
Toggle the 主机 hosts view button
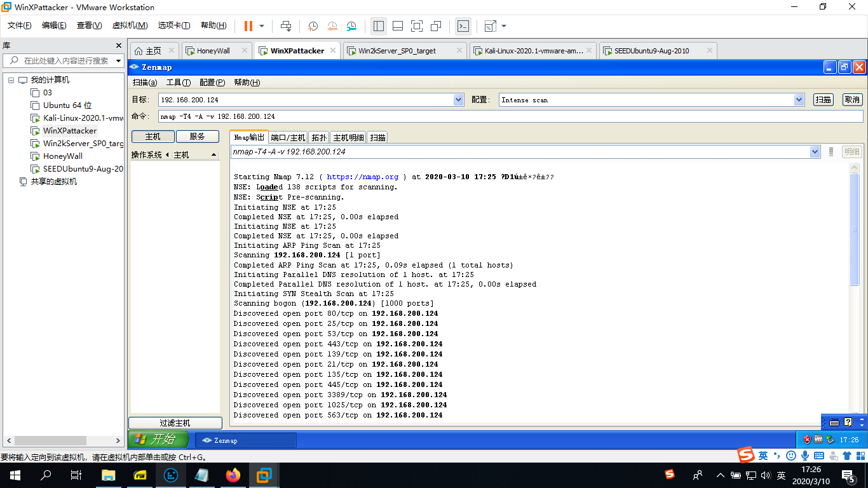click(x=153, y=137)
